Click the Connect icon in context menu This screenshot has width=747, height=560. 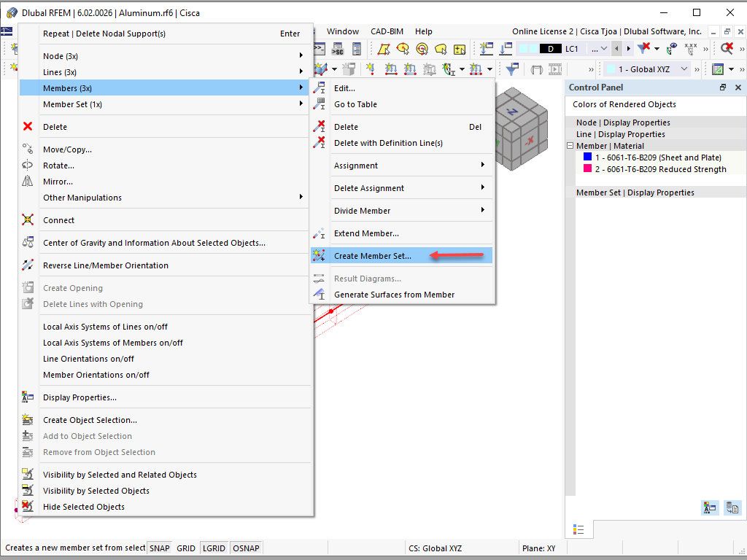[x=28, y=220]
